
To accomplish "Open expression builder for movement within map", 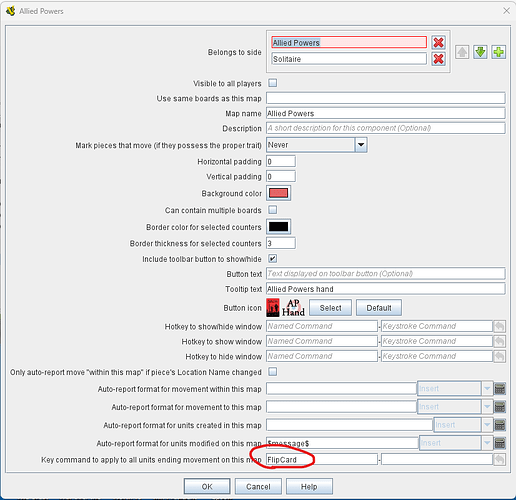I will [x=500, y=389].
